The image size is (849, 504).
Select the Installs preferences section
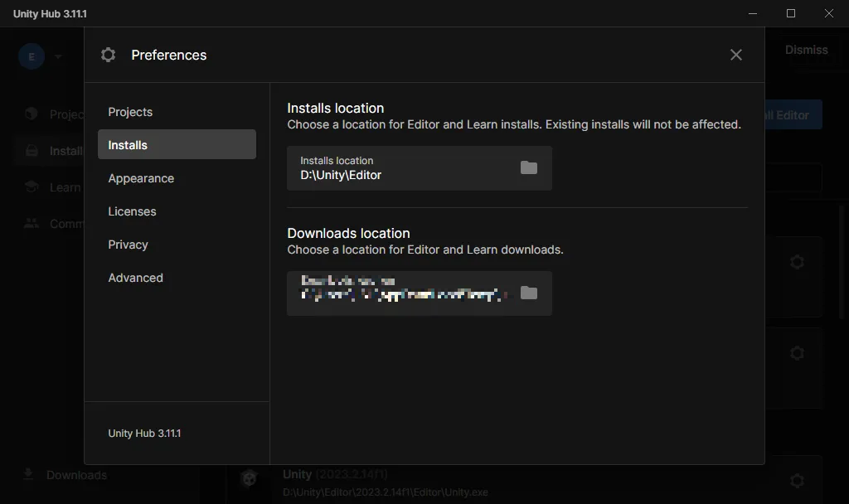tap(177, 144)
